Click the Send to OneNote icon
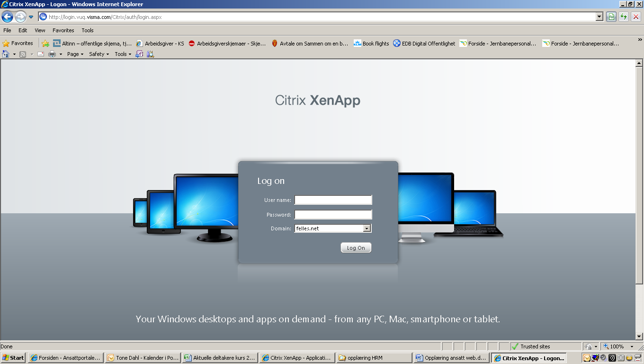Screen dimensions: 644x364 (139, 54)
